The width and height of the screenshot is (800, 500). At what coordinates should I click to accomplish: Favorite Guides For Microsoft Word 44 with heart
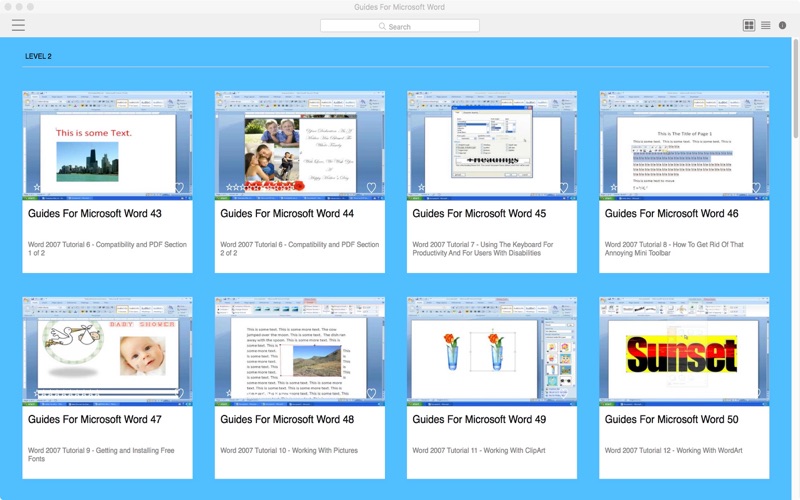[x=371, y=187]
